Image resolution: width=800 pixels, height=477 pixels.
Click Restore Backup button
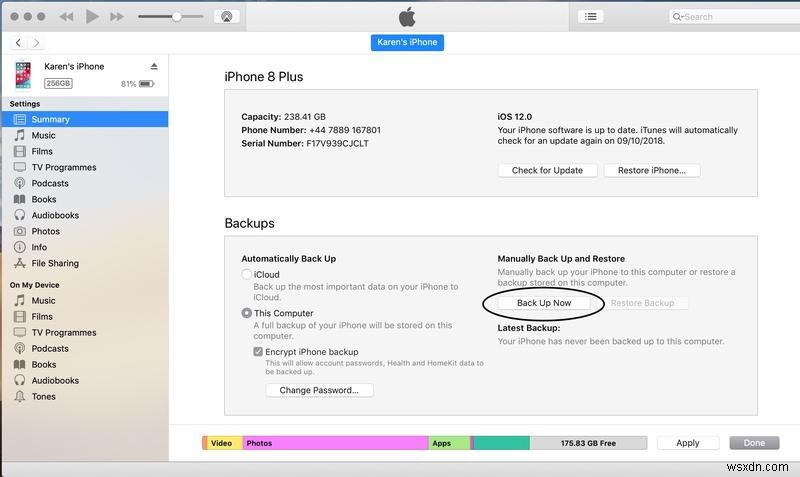642,303
